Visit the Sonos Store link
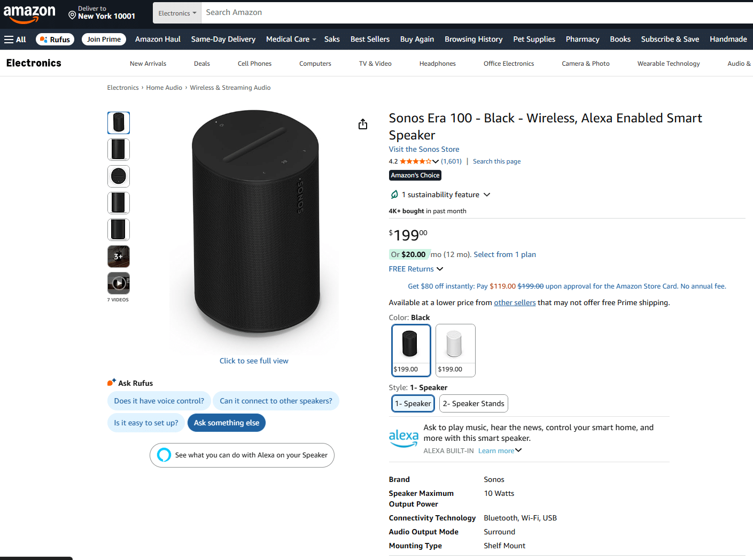 click(x=424, y=149)
